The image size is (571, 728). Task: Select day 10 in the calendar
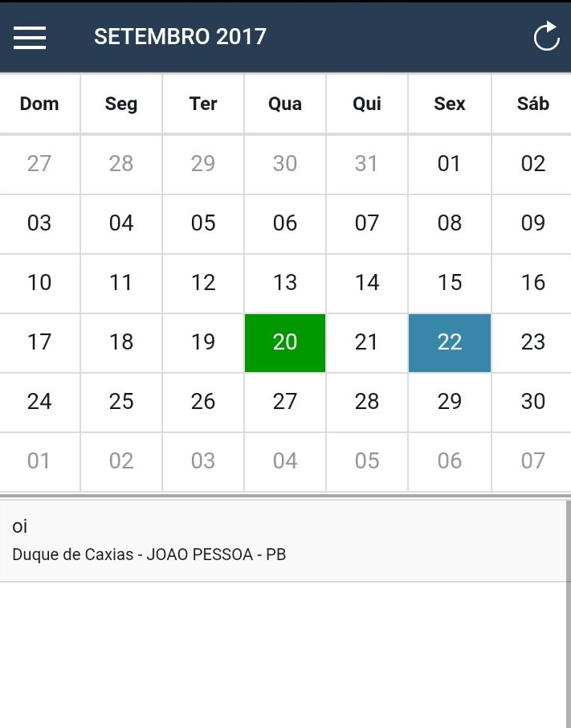click(x=39, y=283)
